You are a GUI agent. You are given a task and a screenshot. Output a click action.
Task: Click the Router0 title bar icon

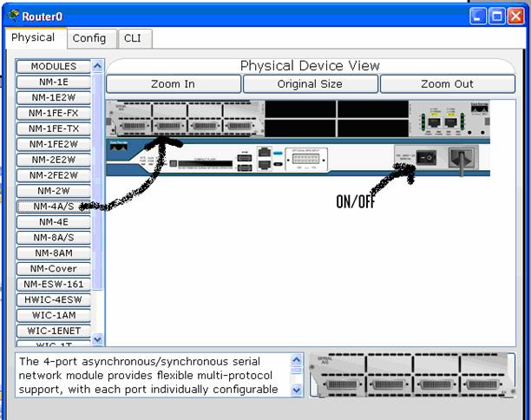coord(13,16)
